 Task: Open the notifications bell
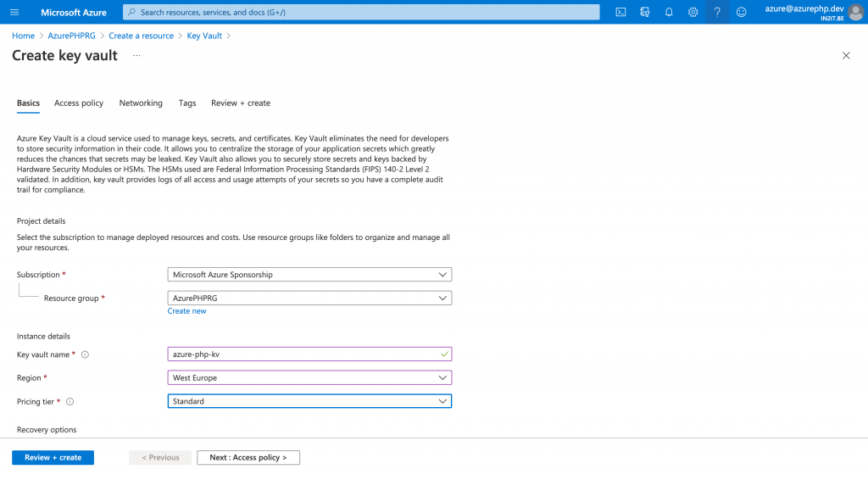pyautogui.click(x=669, y=12)
